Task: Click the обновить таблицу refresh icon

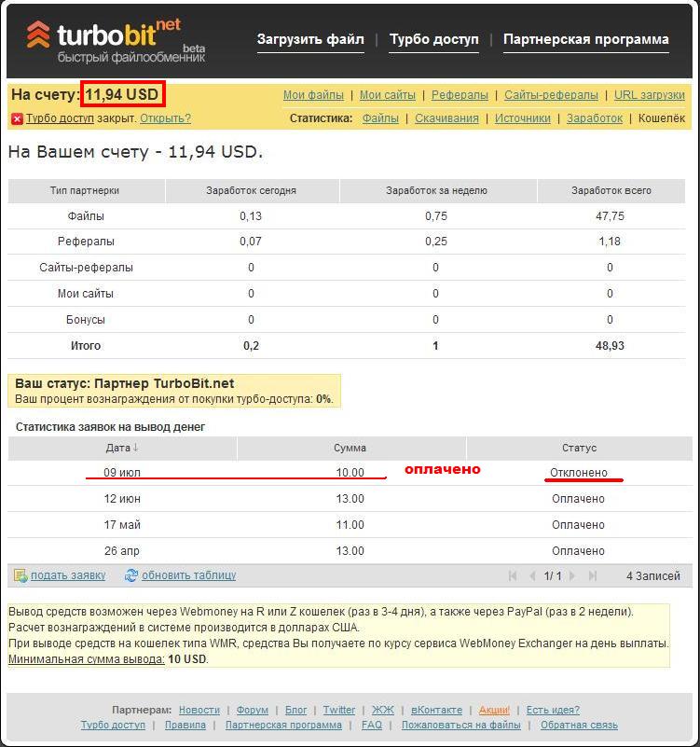Action: pos(131,575)
